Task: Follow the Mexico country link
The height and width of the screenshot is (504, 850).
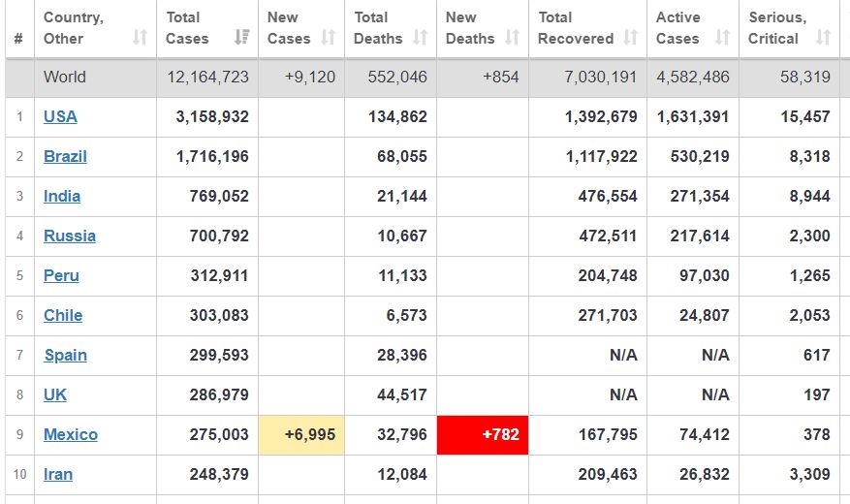Action: point(70,434)
